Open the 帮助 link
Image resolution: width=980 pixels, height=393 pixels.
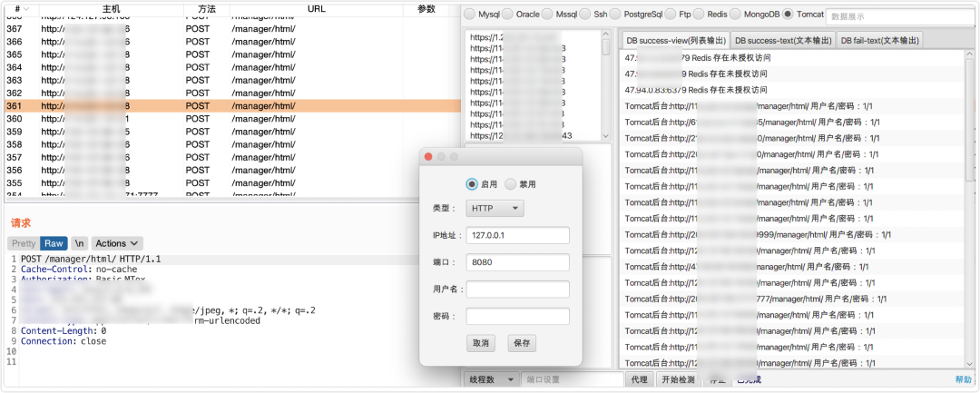tap(963, 379)
